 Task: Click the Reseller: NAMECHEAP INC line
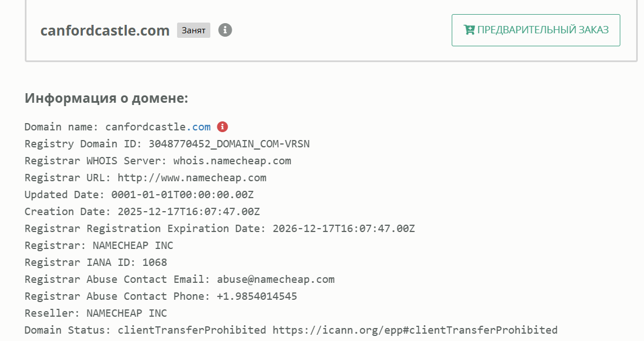pos(96,313)
